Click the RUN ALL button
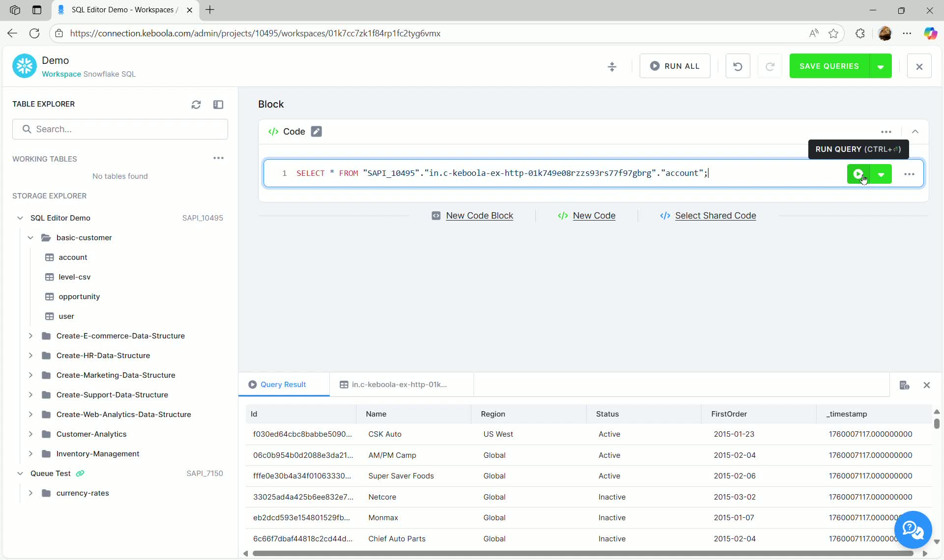The height and width of the screenshot is (560, 944). (675, 66)
